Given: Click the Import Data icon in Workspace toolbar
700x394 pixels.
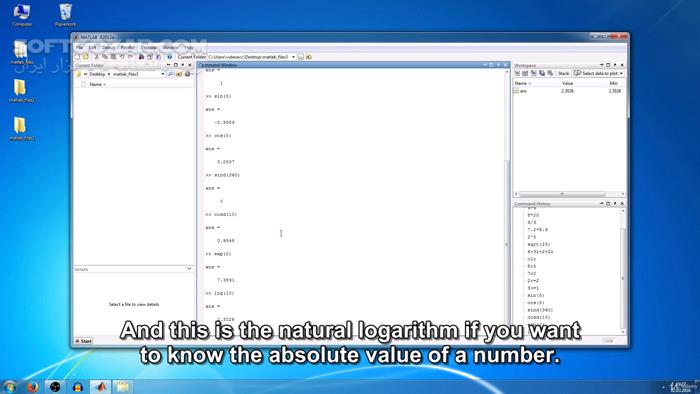Looking at the screenshot, I should pos(533,73).
